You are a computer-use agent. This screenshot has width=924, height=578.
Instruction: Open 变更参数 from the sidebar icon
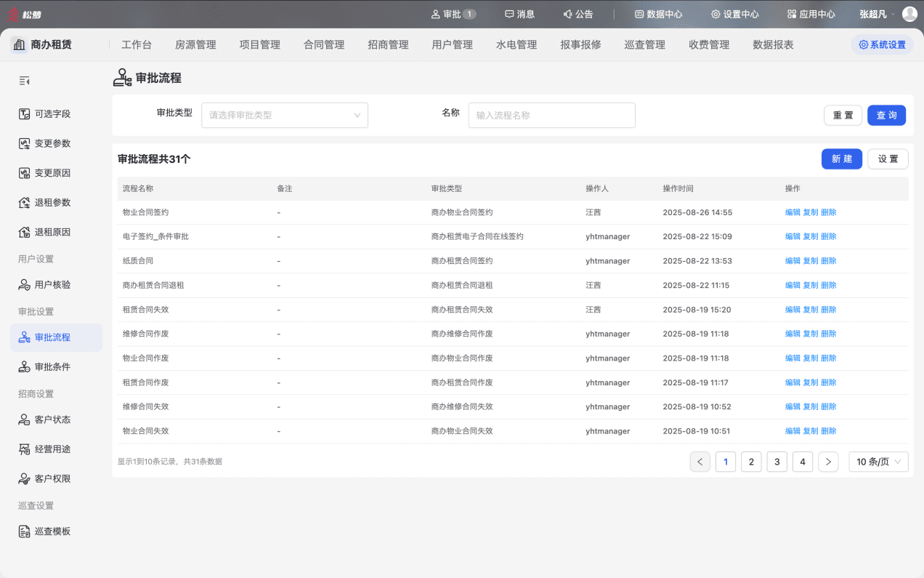(24, 143)
